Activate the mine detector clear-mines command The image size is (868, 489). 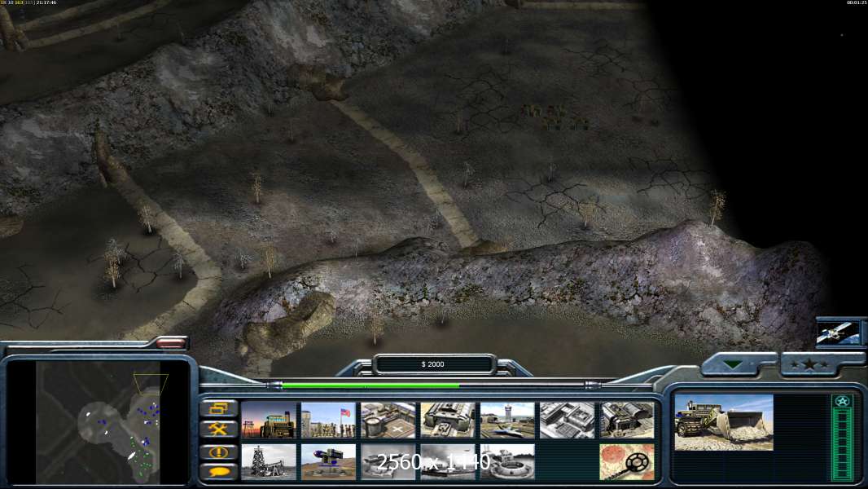[627, 461]
